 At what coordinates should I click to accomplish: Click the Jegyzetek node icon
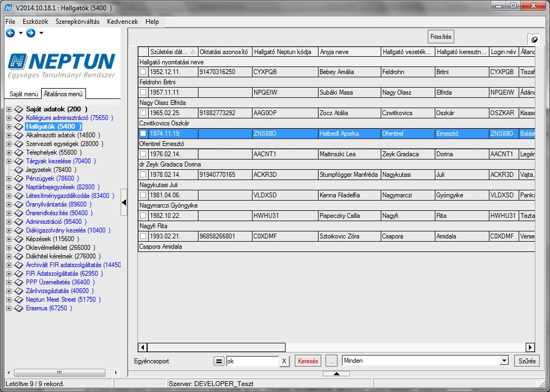click(18, 170)
